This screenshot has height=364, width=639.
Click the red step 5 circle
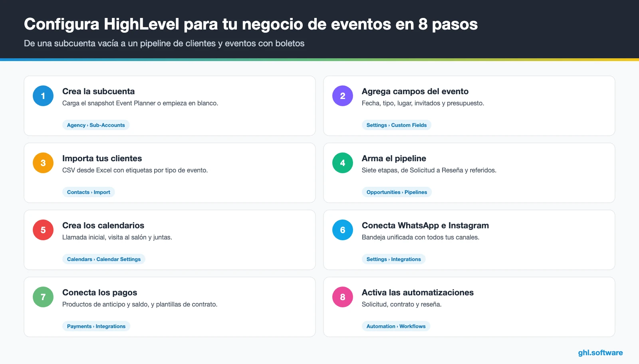[x=43, y=230]
